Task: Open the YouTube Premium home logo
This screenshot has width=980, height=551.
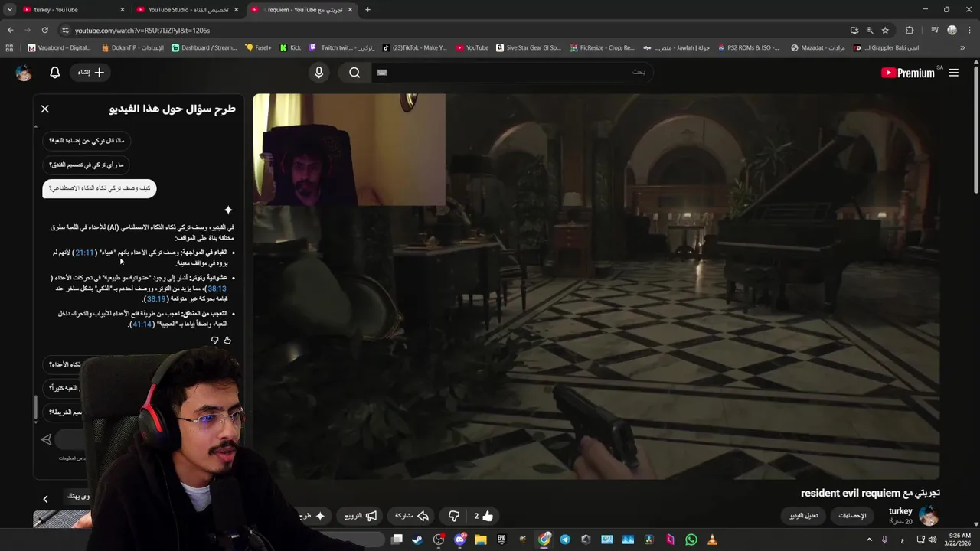Action: (908, 73)
